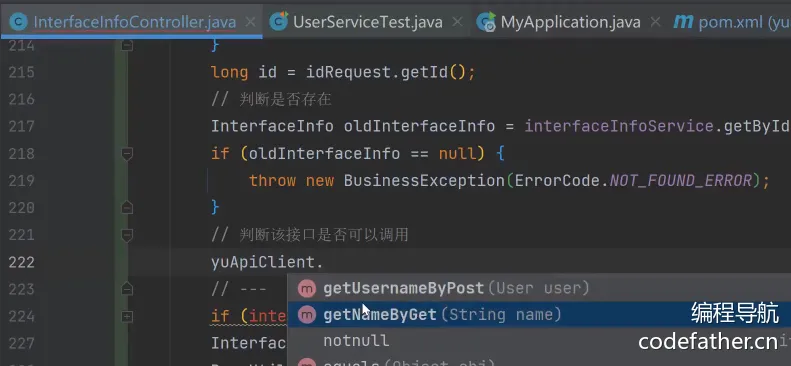Click the method icon beside getNameByGet
This screenshot has height=366, width=791.
[x=306, y=315]
